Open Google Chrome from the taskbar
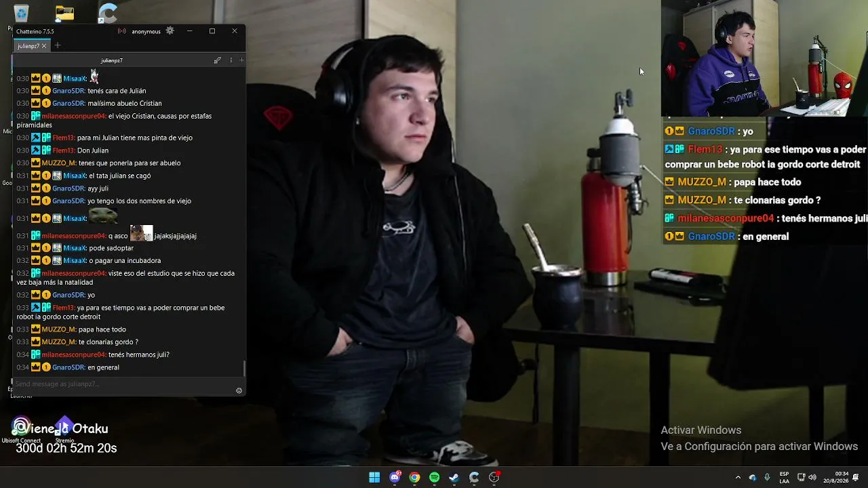 tap(414, 477)
